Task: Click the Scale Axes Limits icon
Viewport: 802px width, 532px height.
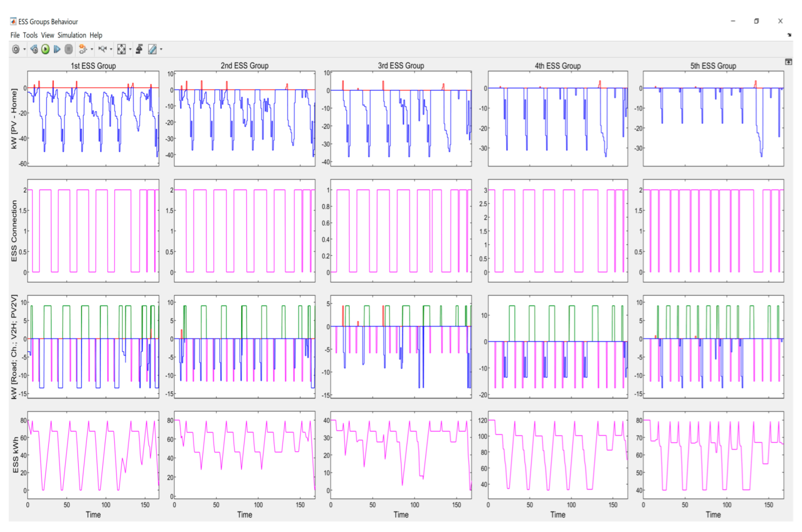Action: click(121, 49)
